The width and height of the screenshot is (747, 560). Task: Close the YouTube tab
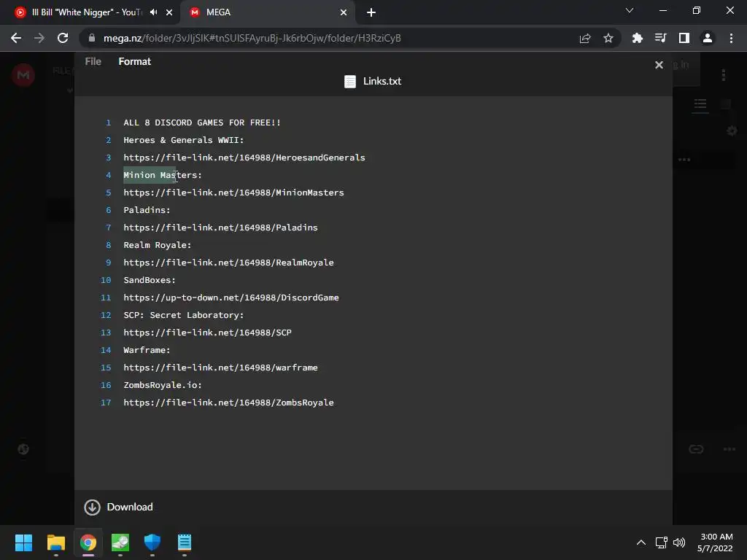point(169,12)
